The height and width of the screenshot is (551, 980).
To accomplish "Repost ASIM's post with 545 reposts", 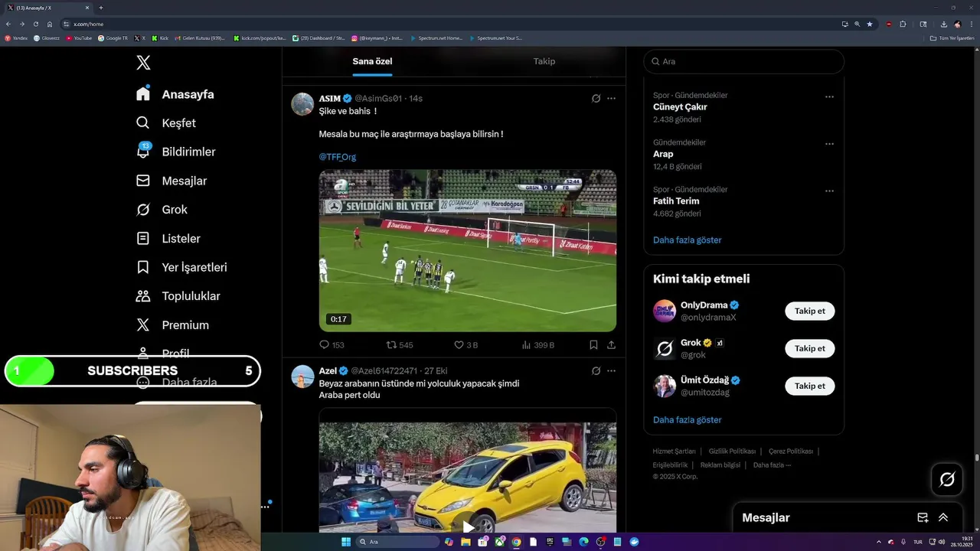I will [400, 345].
